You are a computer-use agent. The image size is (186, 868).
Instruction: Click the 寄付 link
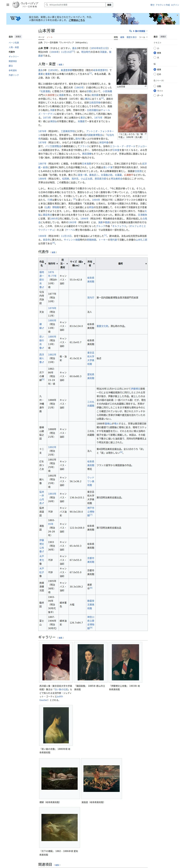[x=152, y=5]
